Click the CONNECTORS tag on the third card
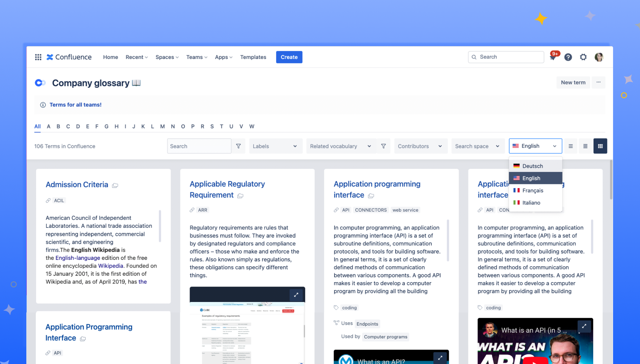Image resolution: width=640 pixels, height=364 pixels. [371, 210]
